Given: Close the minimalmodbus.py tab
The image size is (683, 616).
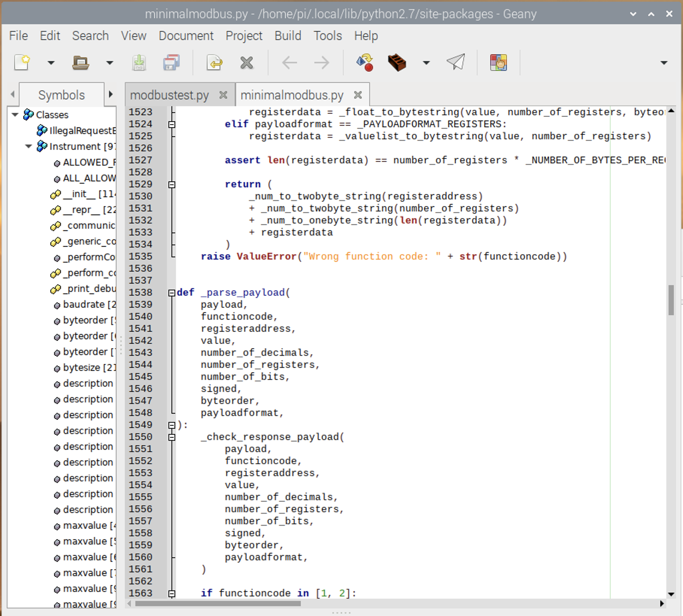Looking at the screenshot, I should click(358, 95).
